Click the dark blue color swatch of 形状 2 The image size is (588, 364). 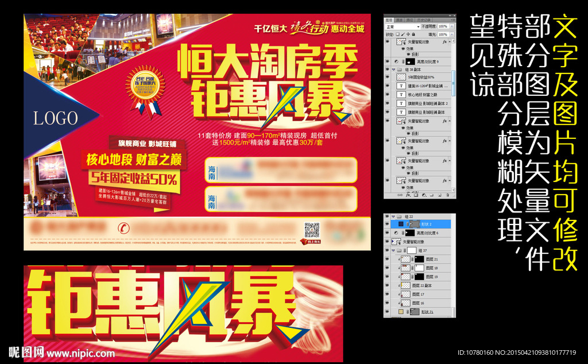tap(401, 224)
